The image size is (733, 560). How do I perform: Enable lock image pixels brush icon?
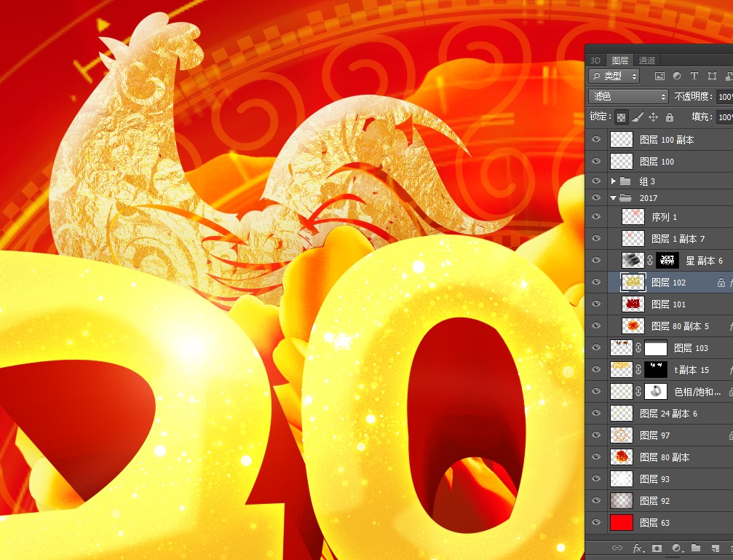point(638,117)
